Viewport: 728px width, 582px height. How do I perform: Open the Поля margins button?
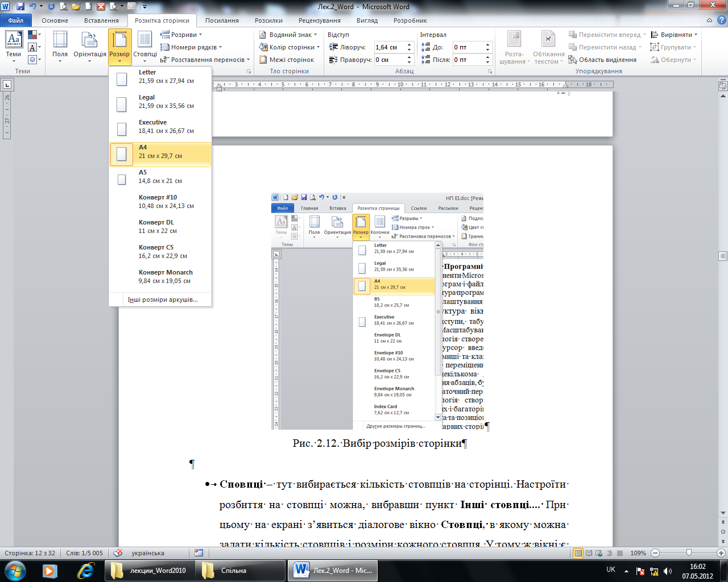pyautogui.click(x=60, y=47)
